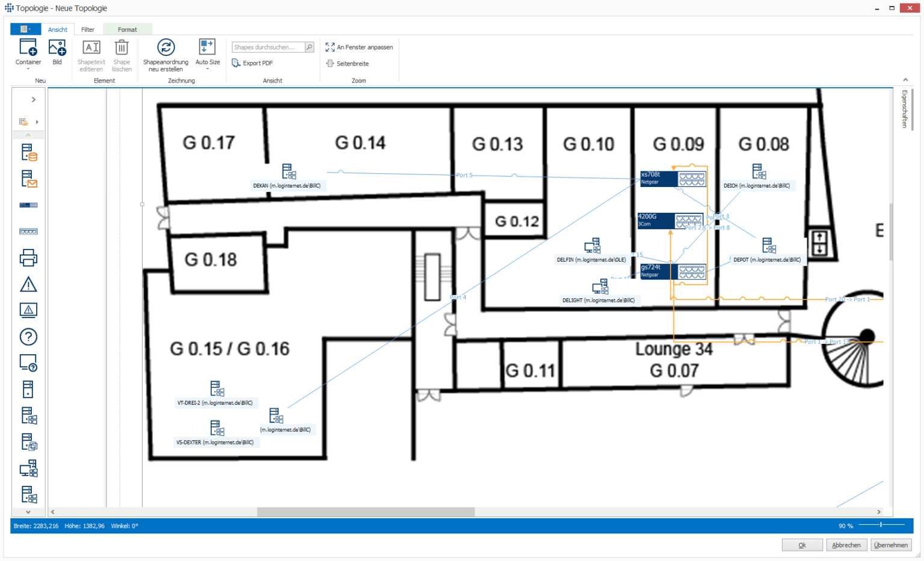Click the zoom slider handle
This screenshot has height=561, width=924.
click(881, 525)
